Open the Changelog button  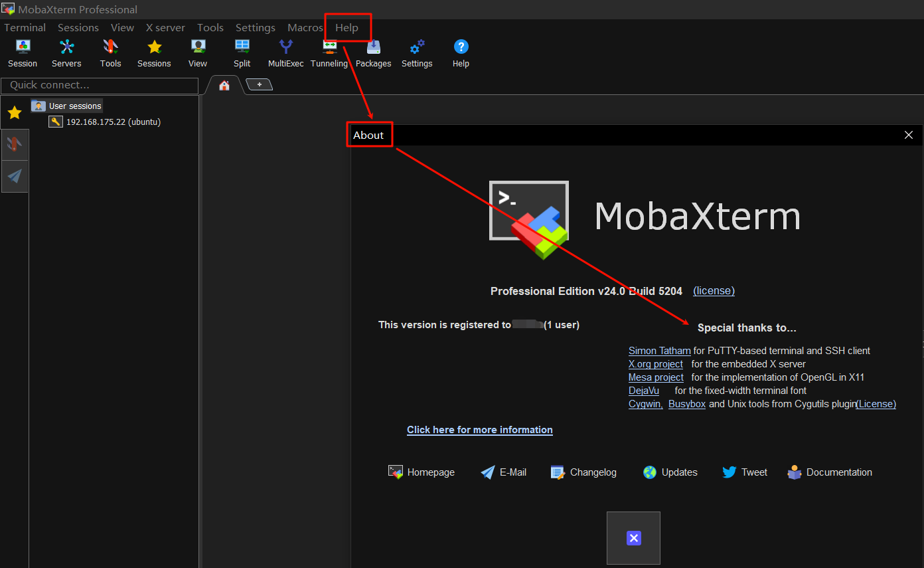point(583,472)
